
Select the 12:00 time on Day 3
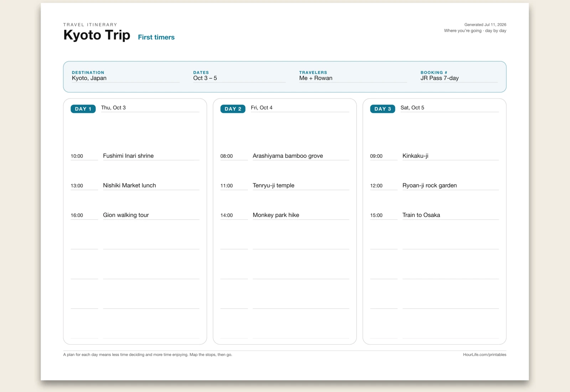click(383, 186)
